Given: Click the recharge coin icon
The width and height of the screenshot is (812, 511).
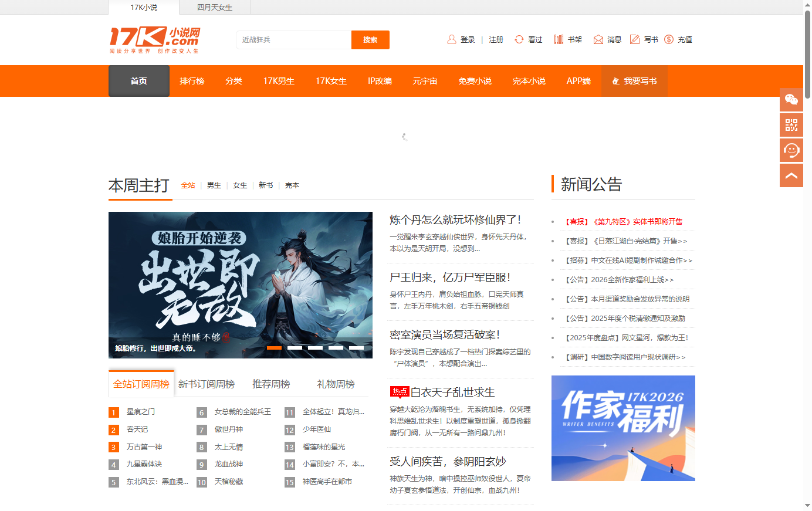Looking at the screenshot, I should coord(669,39).
